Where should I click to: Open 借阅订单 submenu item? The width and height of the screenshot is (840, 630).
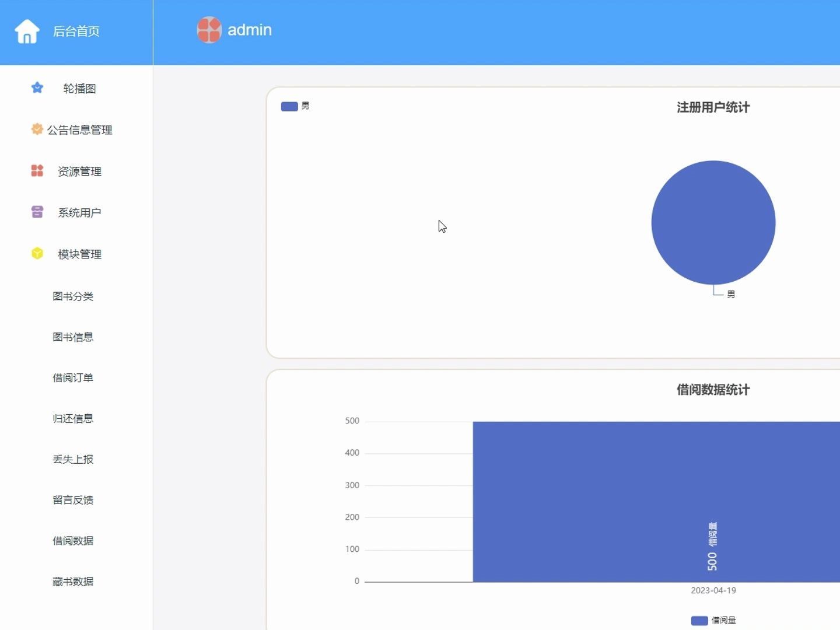73,378
